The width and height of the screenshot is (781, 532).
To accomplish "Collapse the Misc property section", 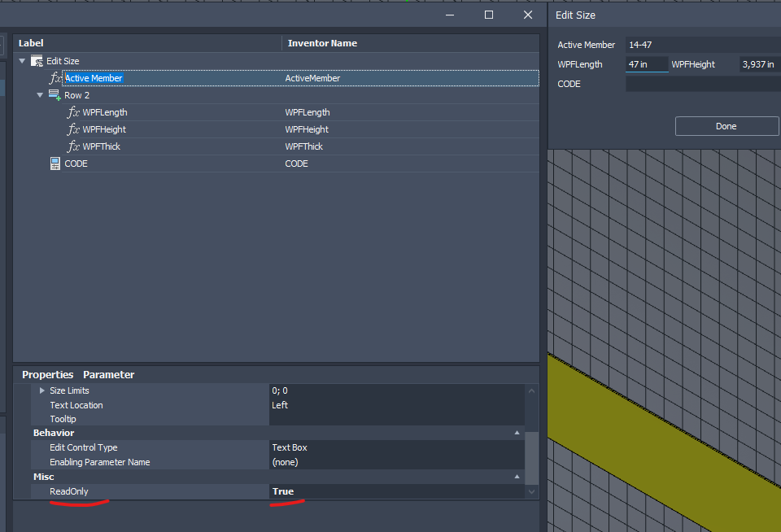I will click(x=517, y=477).
